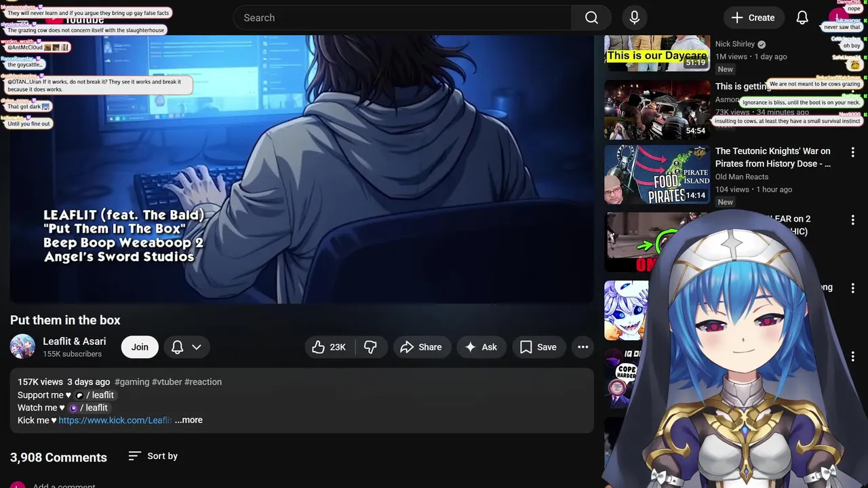868x488 pixels.
Task: Click the #reaction hashtag
Action: pyautogui.click(x=203, y=382)
